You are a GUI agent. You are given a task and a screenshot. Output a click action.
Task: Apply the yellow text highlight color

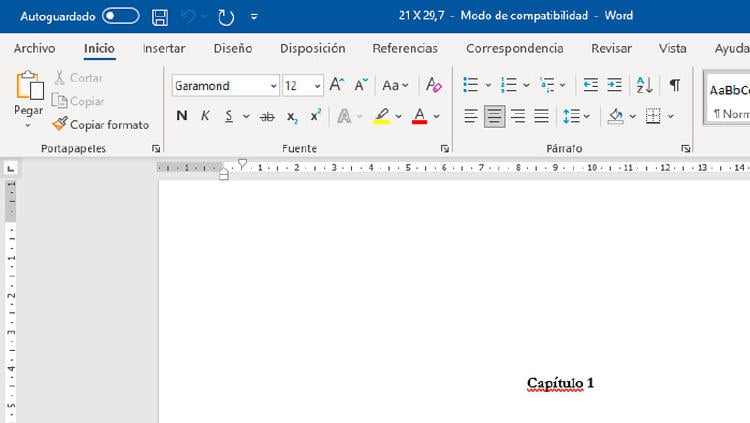pos(381,117)
